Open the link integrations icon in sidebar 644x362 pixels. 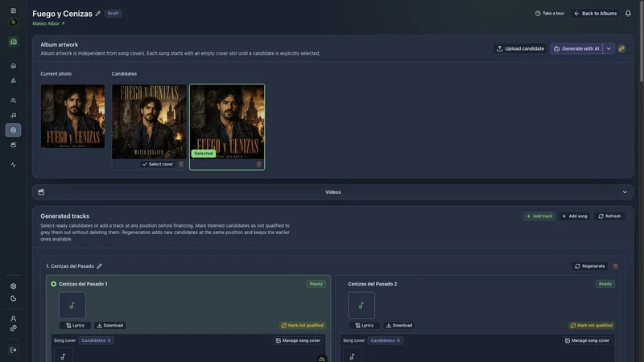coord(13,328)
